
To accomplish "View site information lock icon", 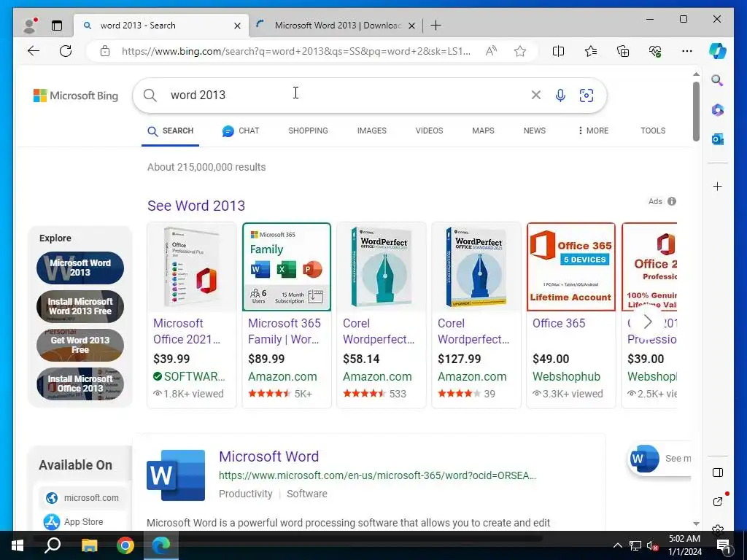I will pyautogui.click(x=105, y=51).
